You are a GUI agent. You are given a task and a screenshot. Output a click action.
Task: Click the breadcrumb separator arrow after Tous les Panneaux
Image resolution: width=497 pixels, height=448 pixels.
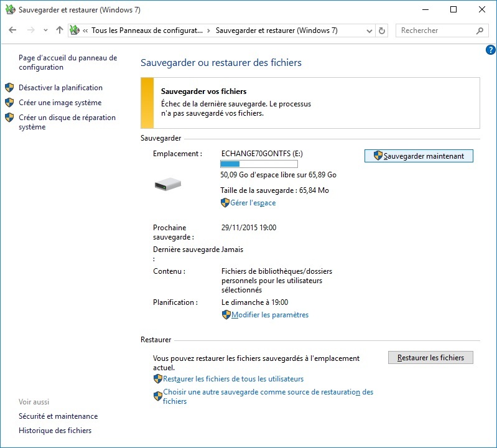click(x=208, y=30)
